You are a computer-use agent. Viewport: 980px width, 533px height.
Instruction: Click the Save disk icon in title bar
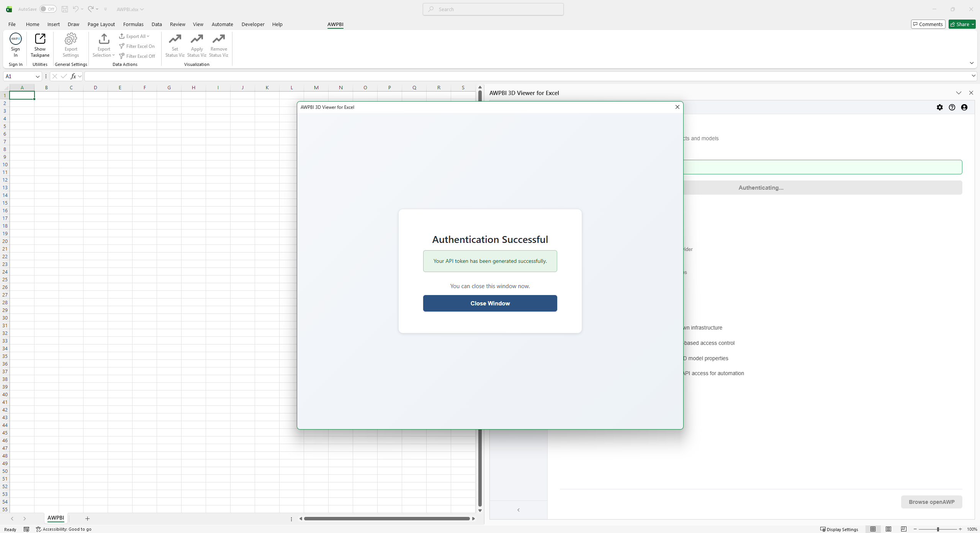click(65, 9)
